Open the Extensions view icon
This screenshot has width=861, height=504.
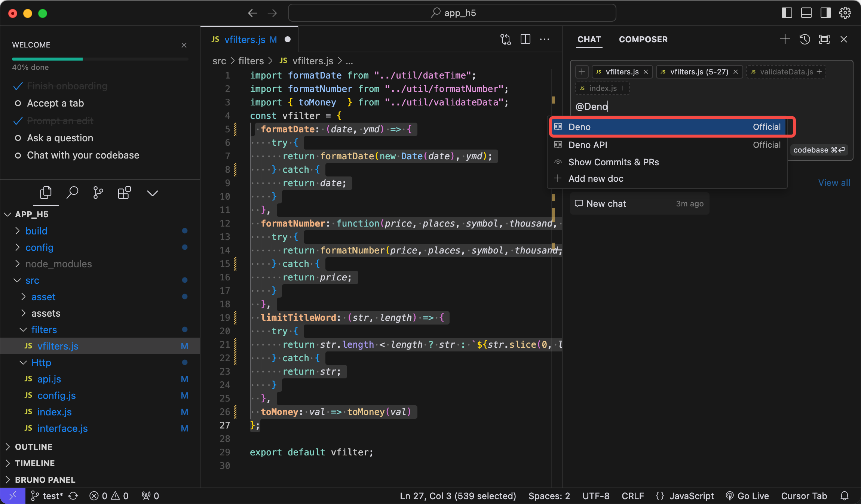(124, 193)
